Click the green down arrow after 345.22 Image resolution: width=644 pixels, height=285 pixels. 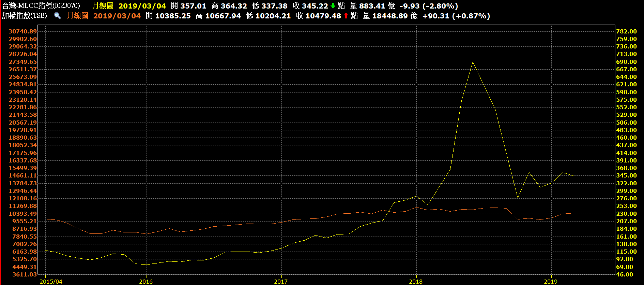[x=333, y=6]
